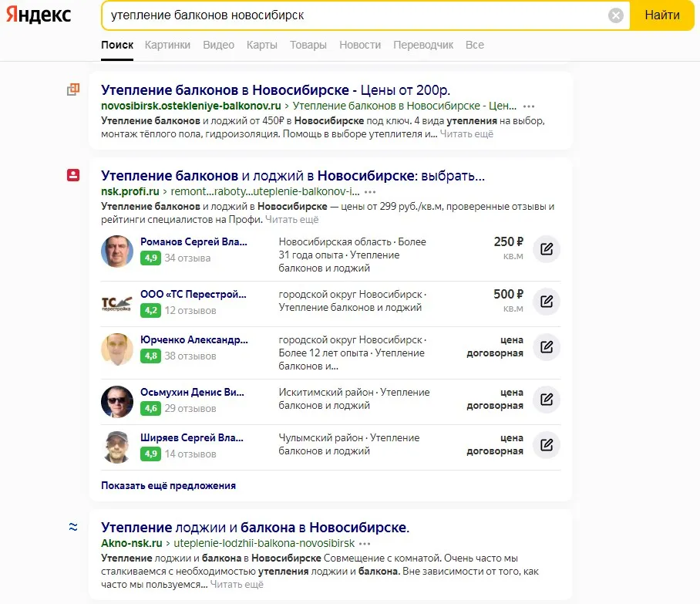Click the favicon of osteklenie-balkonov result

[73, 89]
